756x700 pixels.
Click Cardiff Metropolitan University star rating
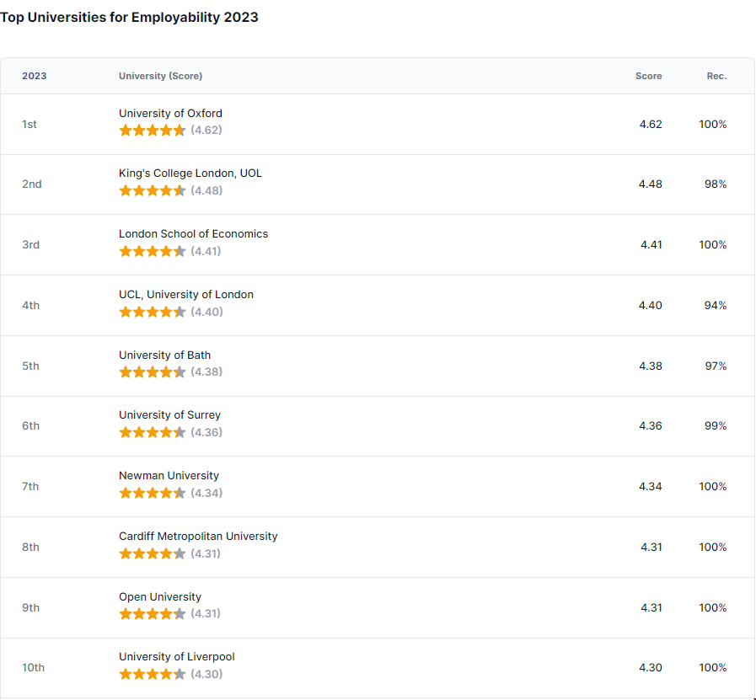click(x=153, y=554)
